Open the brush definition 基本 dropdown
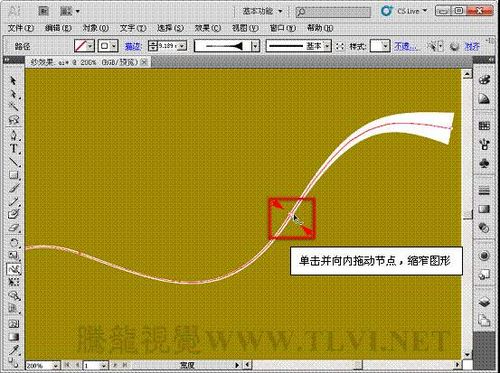 (x=327, y=46)
